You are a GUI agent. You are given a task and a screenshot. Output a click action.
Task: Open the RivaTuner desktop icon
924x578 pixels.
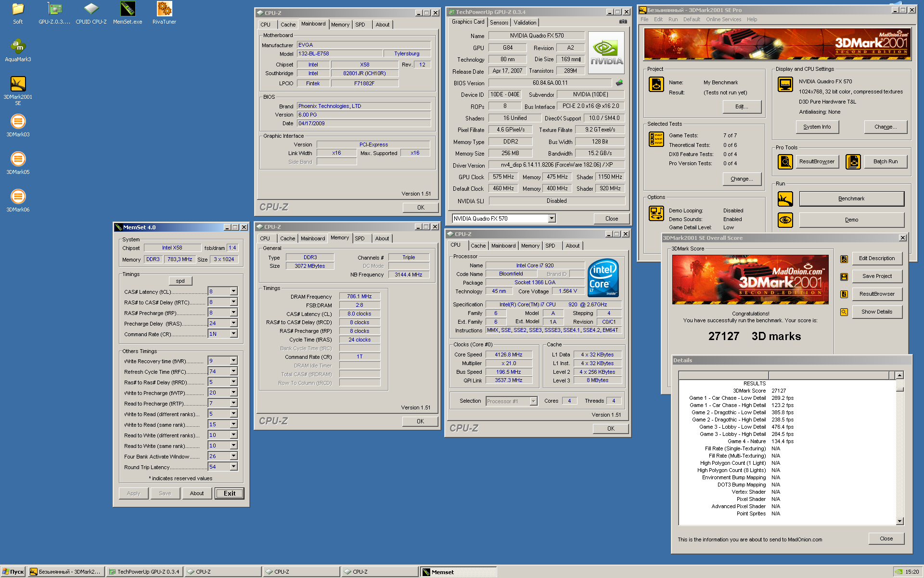(164, 9)
